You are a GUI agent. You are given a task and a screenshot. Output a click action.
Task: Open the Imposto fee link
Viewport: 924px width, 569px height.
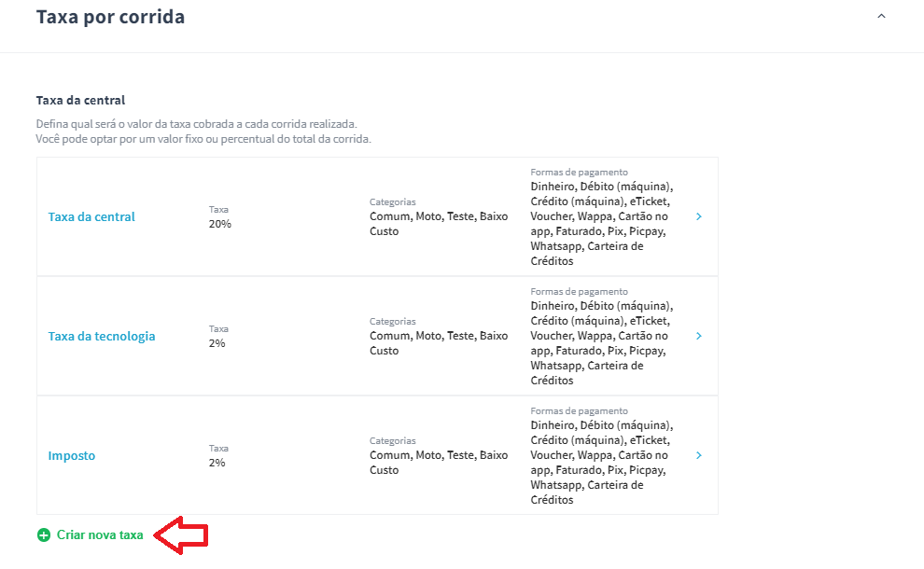pyautogui.click(x=71, y=456)
